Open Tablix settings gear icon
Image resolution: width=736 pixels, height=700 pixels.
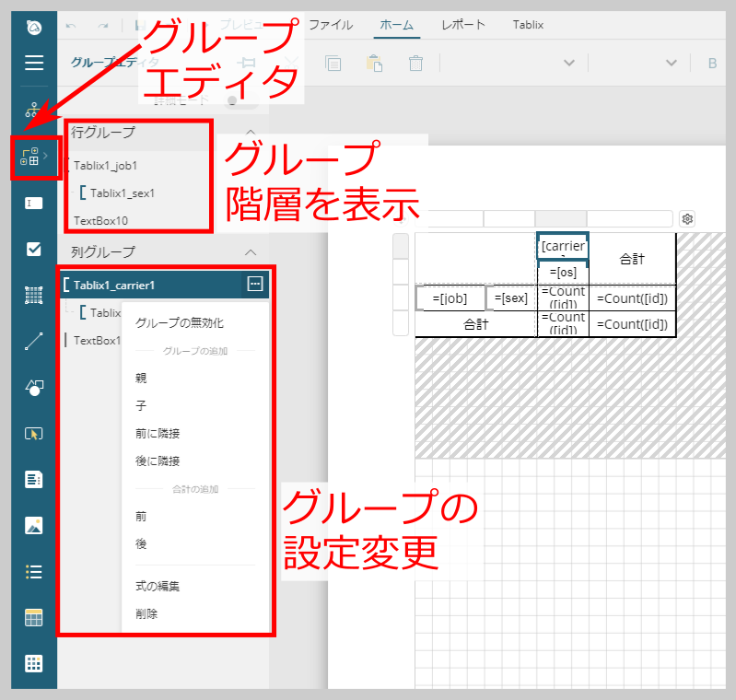pos(687,219)
